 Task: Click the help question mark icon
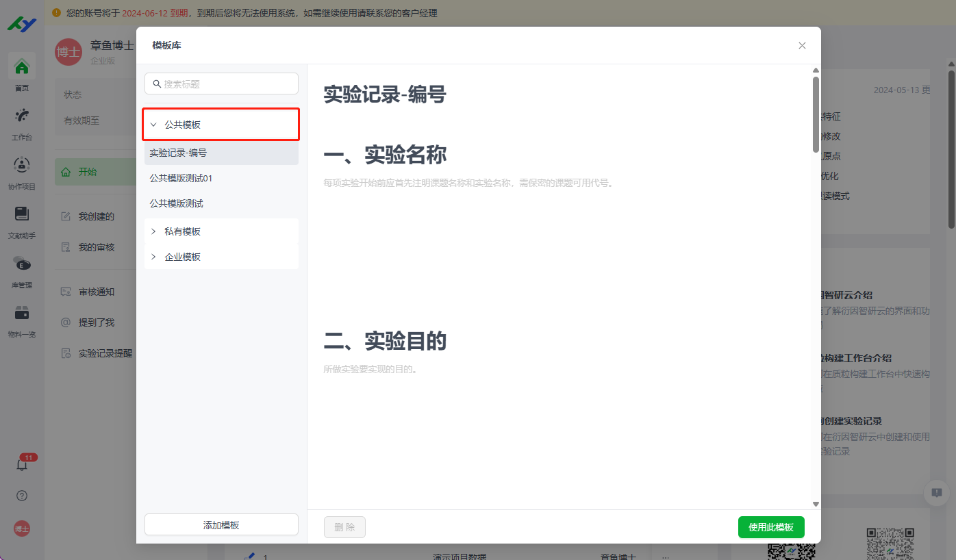22,496
